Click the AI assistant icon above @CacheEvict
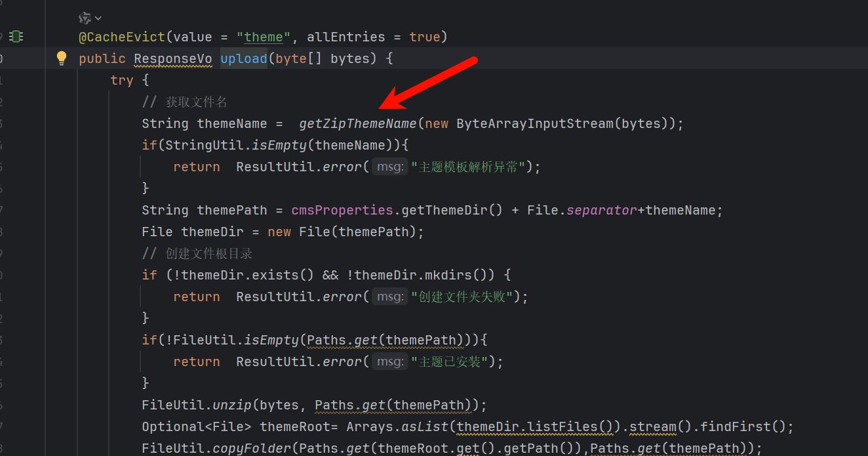868x456 pixels. click(85, 18)
